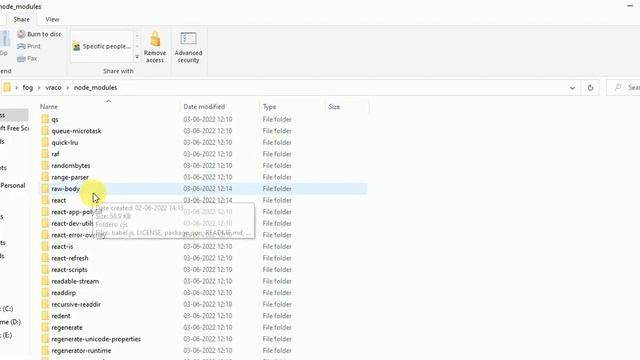
Task: Click the fog breadcrumb segment
Action: click(x=28, y=88)
